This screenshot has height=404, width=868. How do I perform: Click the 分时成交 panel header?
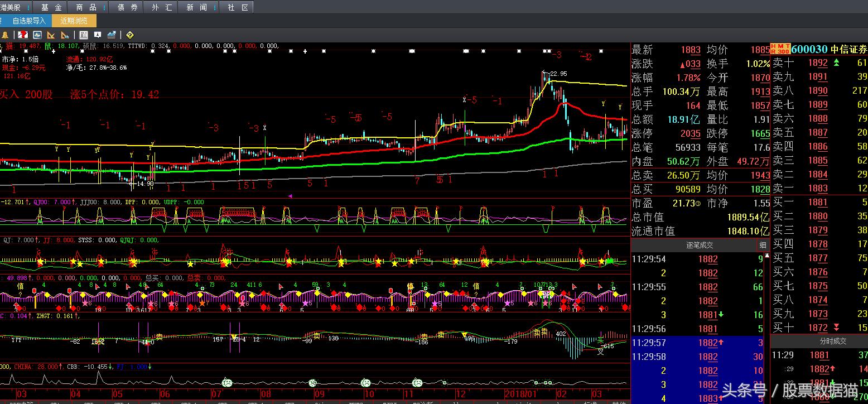click(832, 341)
